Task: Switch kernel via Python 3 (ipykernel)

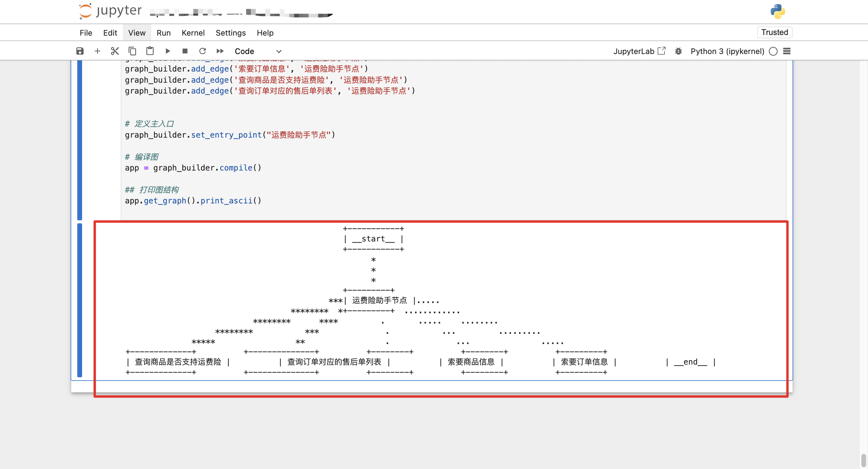Action: [x=727, y=51]
